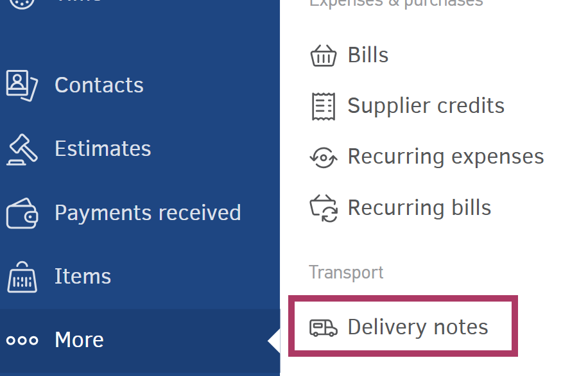This screenshot has width=588, height=376.
Task: Select the Payments received label
Action: tap(148, 213)
